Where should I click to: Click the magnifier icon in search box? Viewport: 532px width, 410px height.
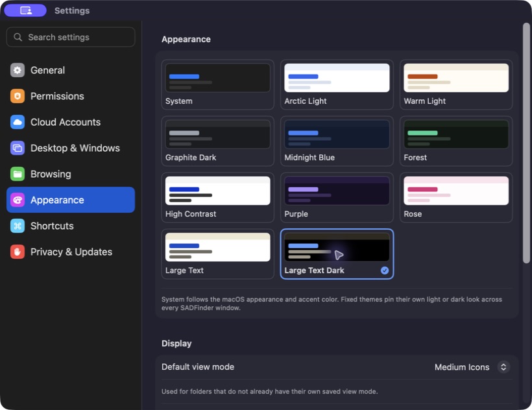pyautogui.click(x=18, y=37)
